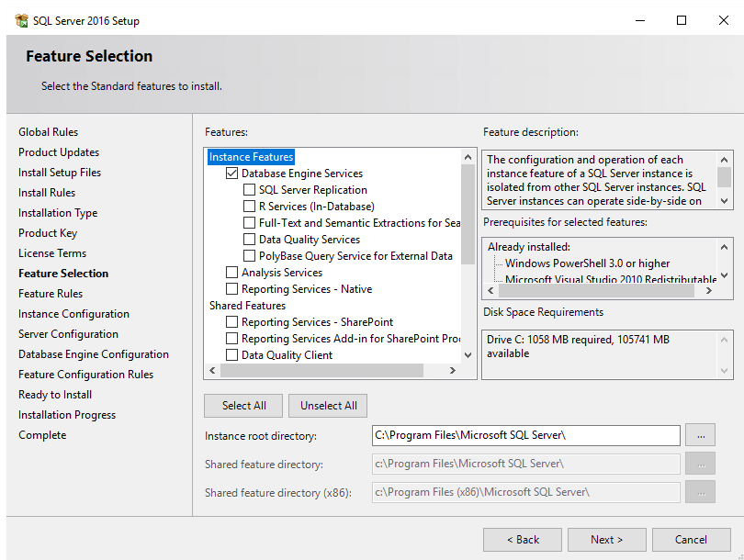
Task: Open the Install Setup Files step
Action: (60, 173)
